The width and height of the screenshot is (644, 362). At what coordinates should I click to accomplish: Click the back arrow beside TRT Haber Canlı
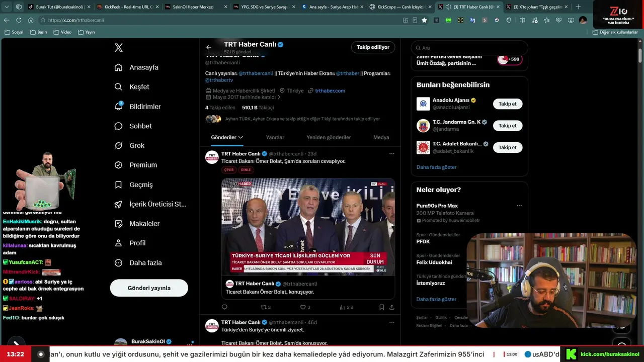click(x=209, y=47)
